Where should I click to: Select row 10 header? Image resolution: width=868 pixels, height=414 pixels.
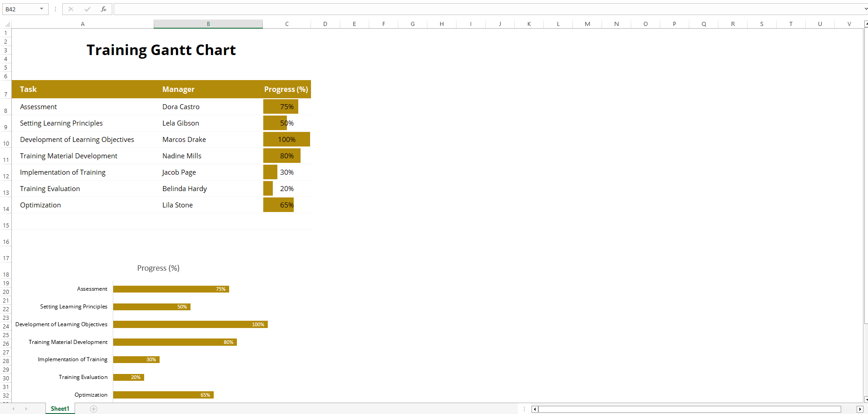pos(6,140)
